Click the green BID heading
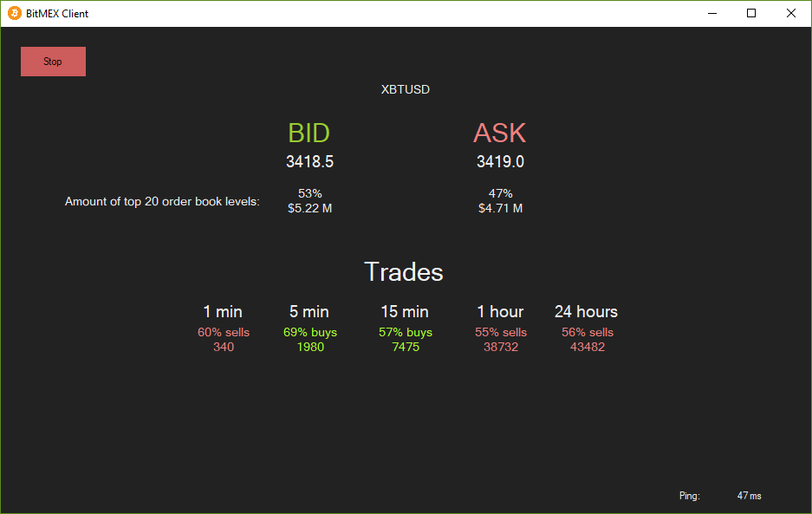812x514 pixels. coord(309,133)
